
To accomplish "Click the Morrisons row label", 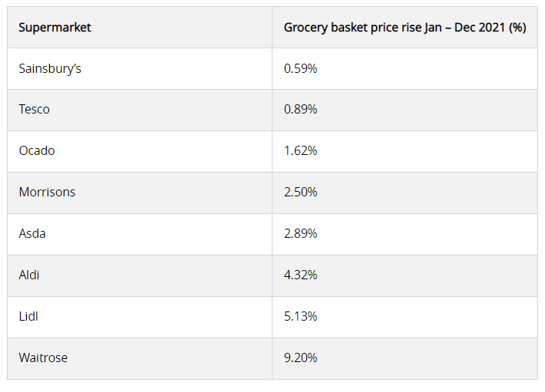I will click(47, 193).
